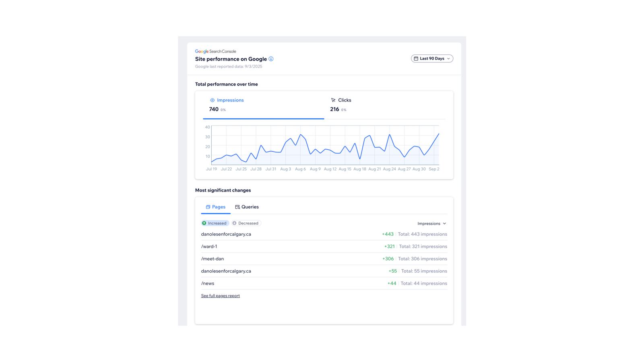Click the peak point near Aug 6 on the chart
The image size is (644, 362).
[x=301, y=135]
